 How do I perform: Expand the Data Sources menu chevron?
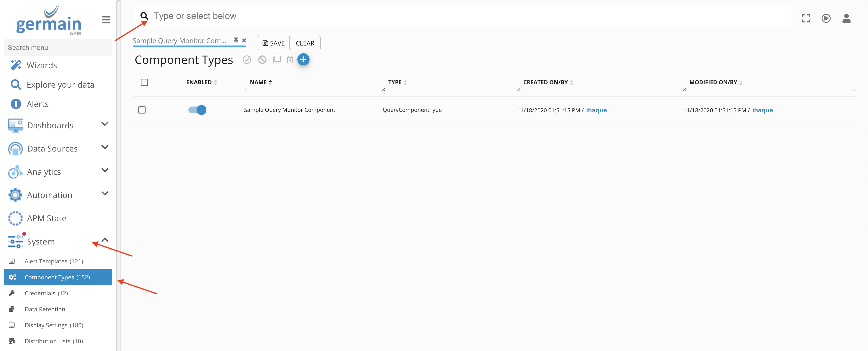coord(105,147)
